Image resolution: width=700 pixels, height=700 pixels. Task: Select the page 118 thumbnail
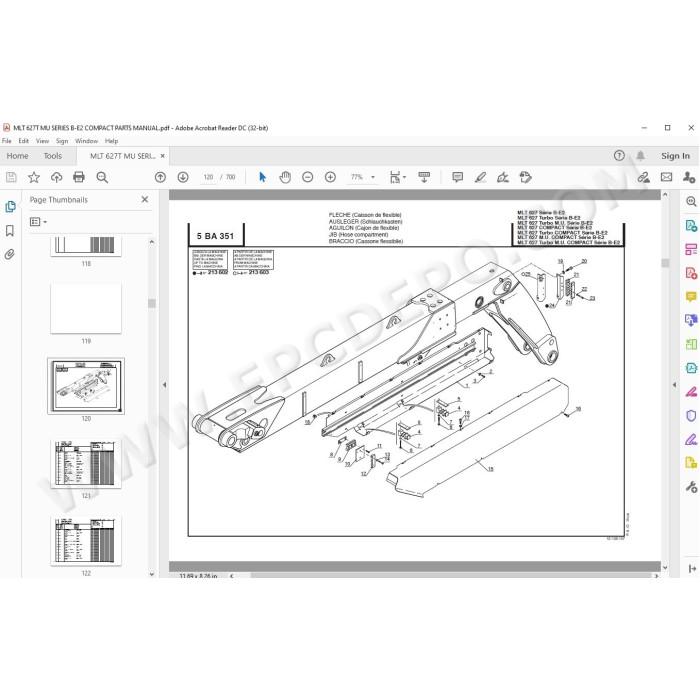[86, 246]
